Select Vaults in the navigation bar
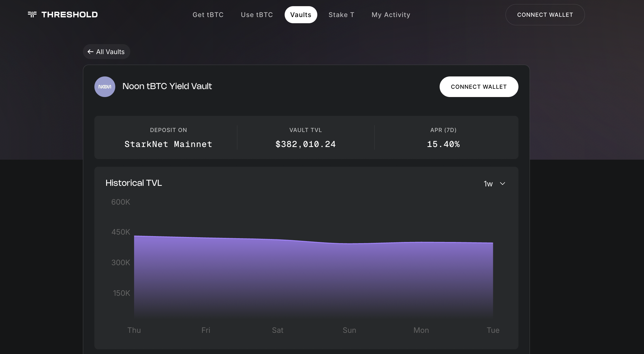644x354 pixels. 301,14
